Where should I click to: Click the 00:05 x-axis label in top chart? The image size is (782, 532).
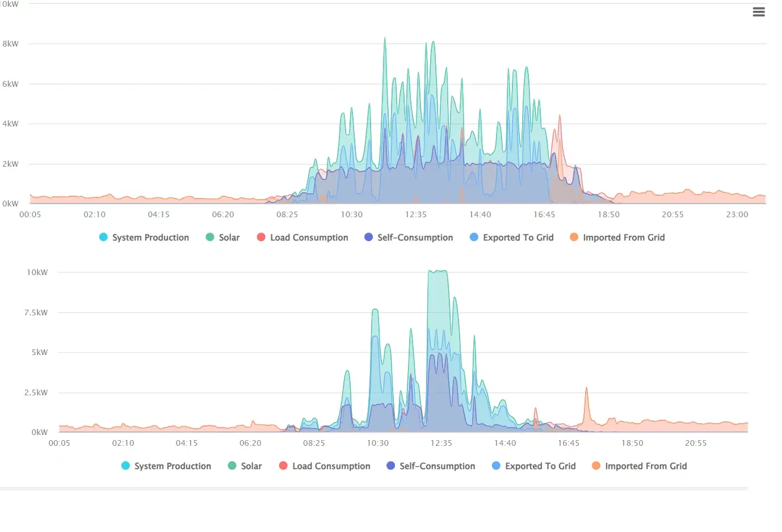point(30,214)
